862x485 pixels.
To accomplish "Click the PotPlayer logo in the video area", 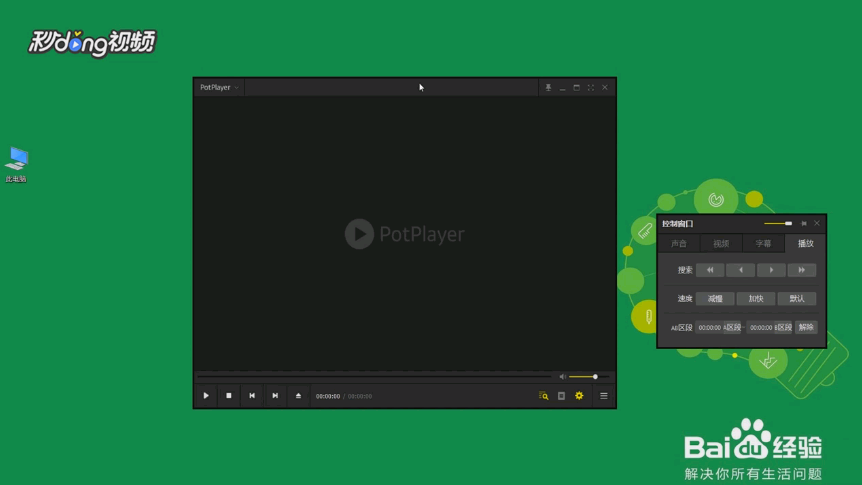I will tap(405, 234).
